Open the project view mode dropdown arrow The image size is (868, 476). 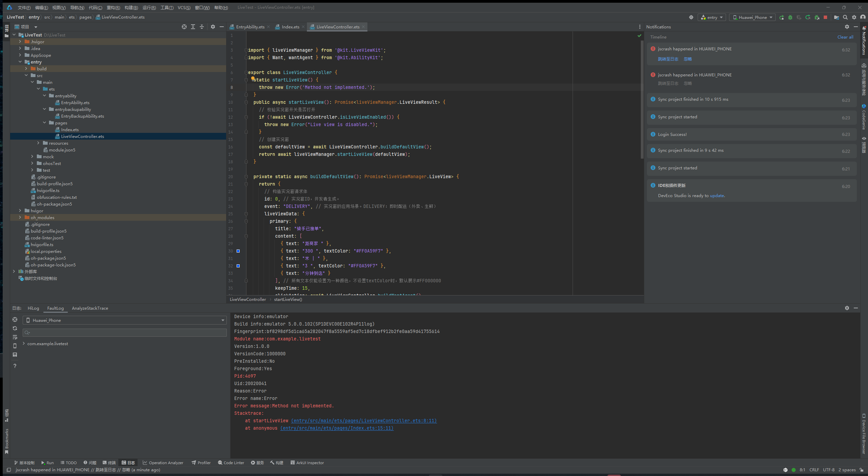click(x=36, y=27)
